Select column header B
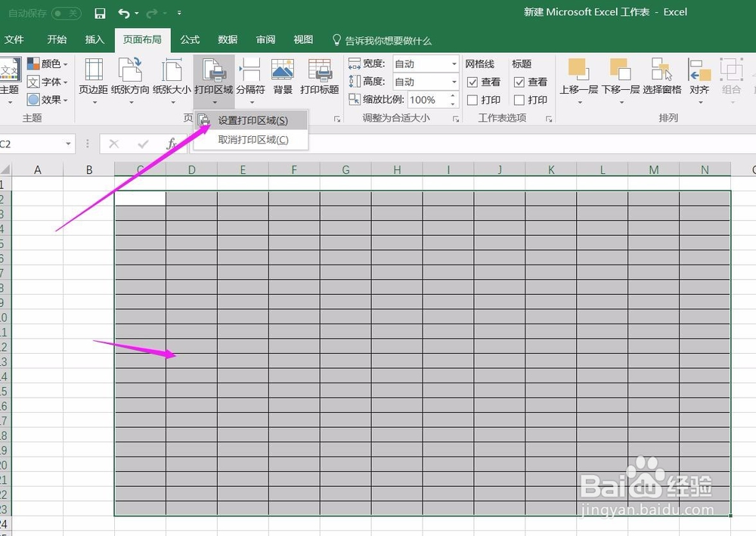The width and height of the screenshot is (756, 536). 88,169
